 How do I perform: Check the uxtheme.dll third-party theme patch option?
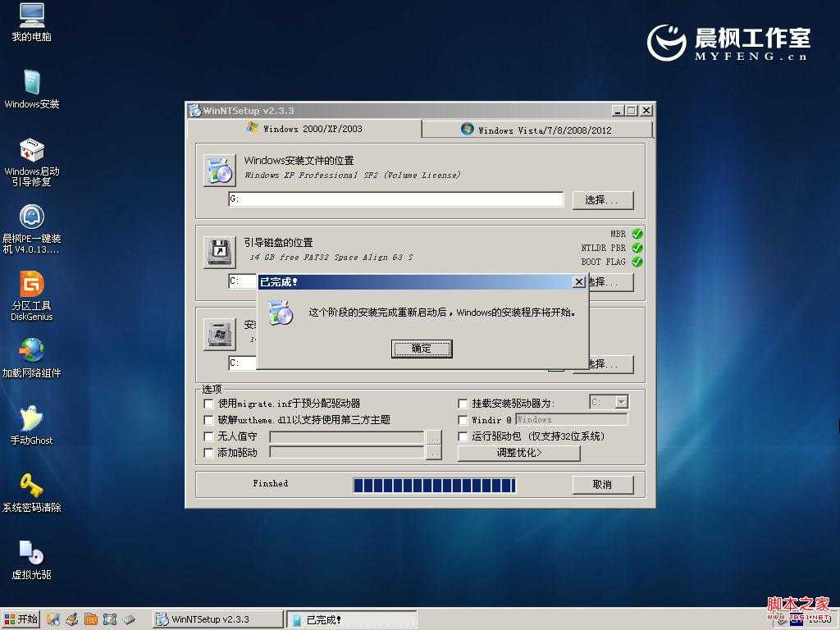[209, 420]
